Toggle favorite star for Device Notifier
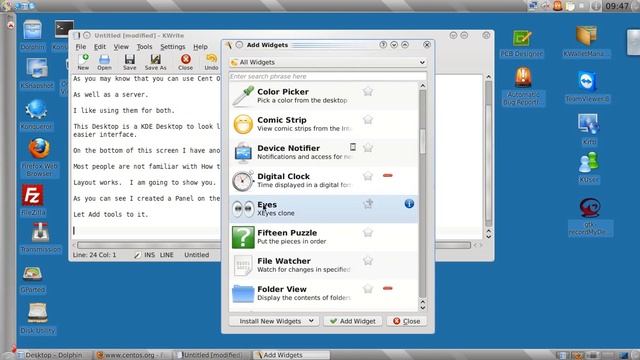This screenshot has width=640, height=360. click(x=368, y=147)
